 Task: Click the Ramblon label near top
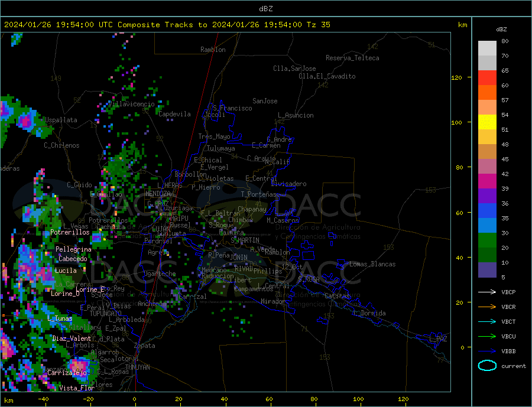[x=213, y=50]
